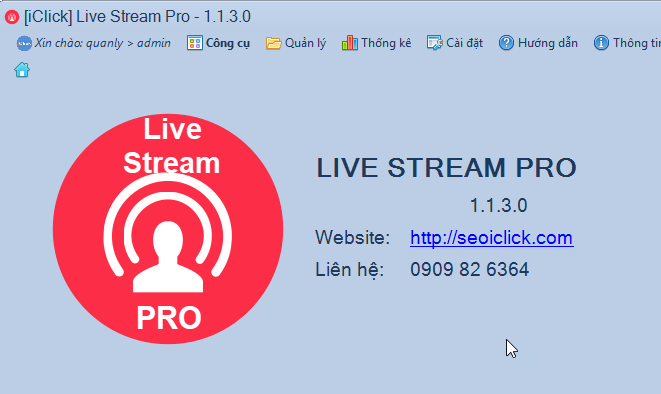Click the phone number 0909 82 6364
Image resolution: width=661 pixels, height=394 pixels.
(x=470, y=270)
